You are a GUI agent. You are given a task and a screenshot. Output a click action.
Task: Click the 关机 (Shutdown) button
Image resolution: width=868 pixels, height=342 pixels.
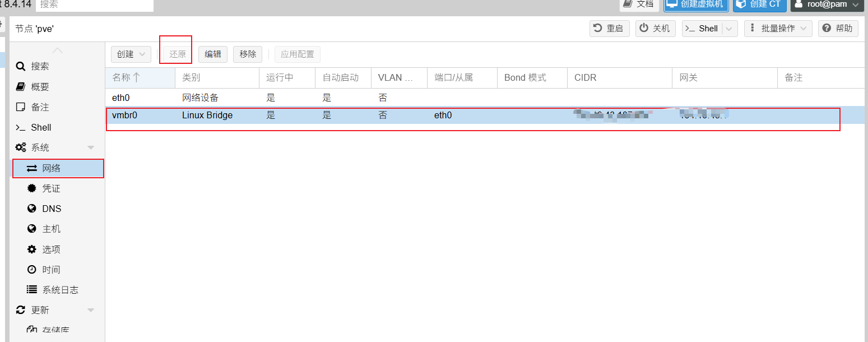[x=655, y=29]
